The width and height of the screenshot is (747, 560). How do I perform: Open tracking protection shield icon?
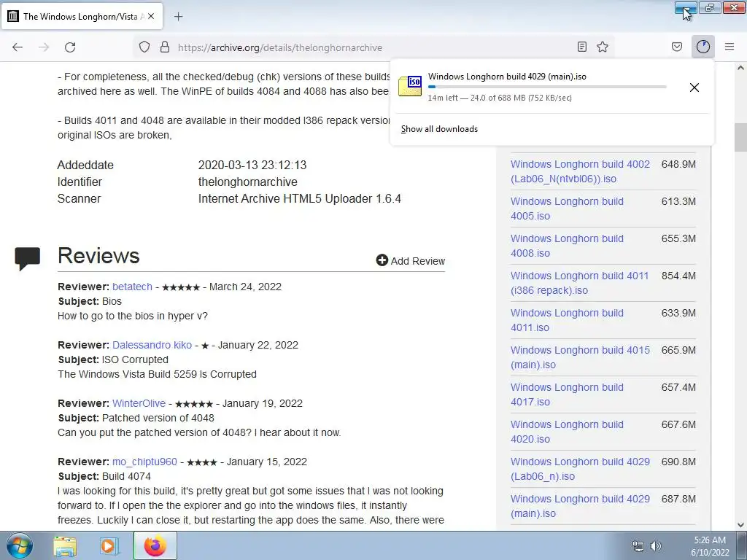click(144, 47)
